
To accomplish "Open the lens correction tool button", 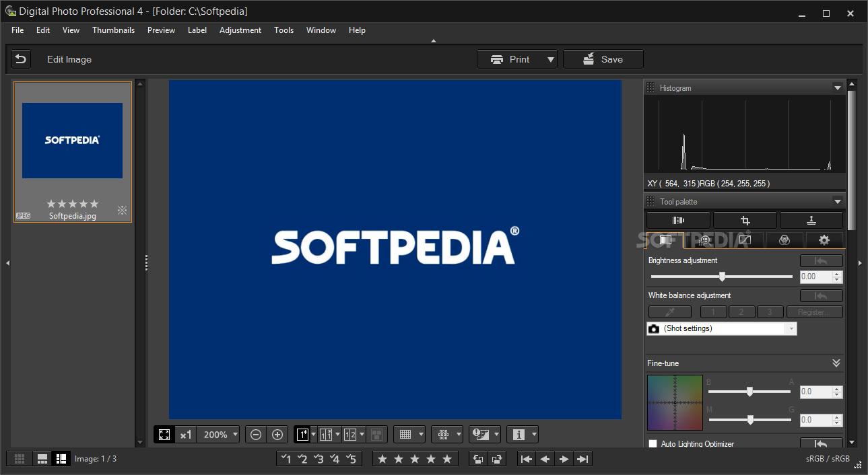I will tap(678, 220).
